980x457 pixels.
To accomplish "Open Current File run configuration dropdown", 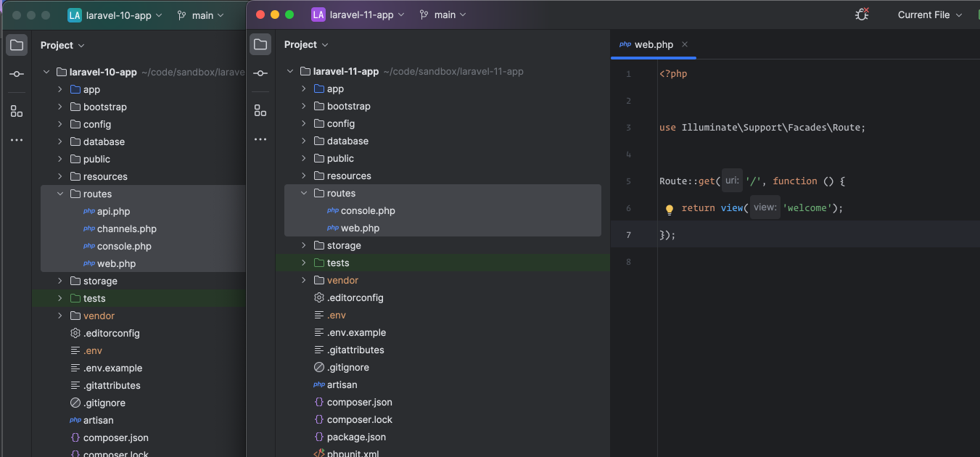I will 930,15.
